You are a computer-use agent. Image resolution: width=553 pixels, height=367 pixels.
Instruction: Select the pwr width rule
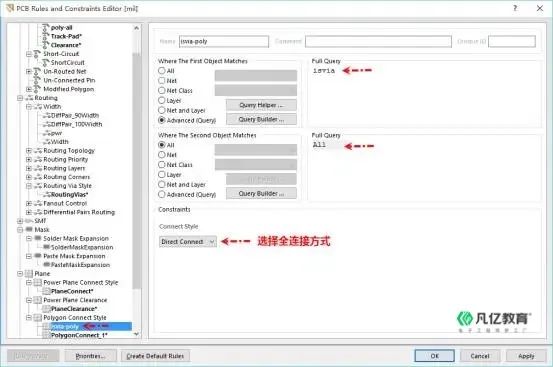coord(56,133)
